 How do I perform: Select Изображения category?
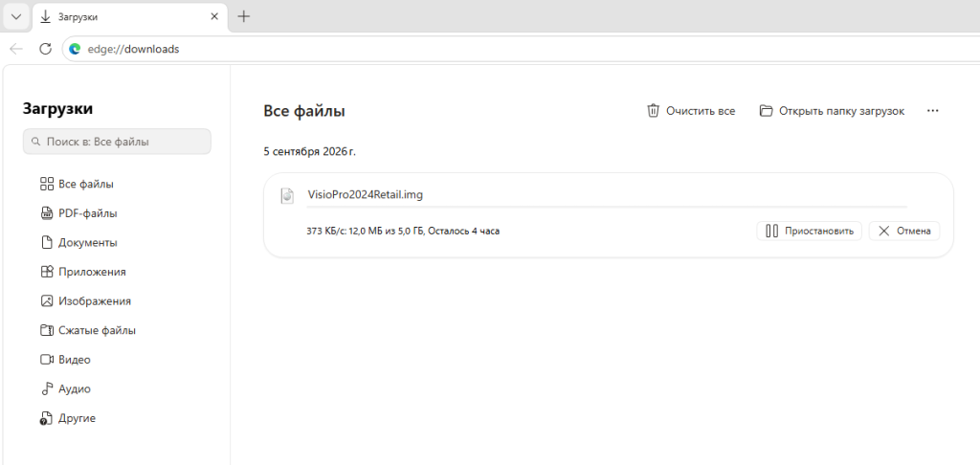point(85,301)
